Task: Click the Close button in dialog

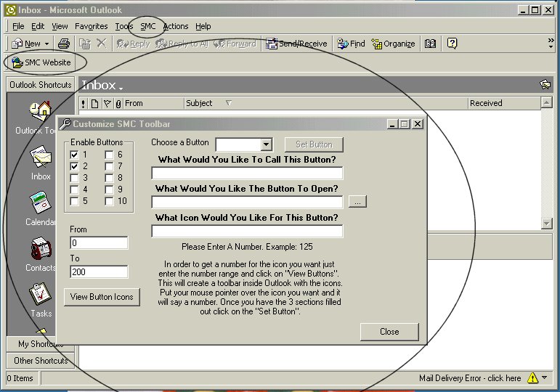Action: [x=389, y=332]
